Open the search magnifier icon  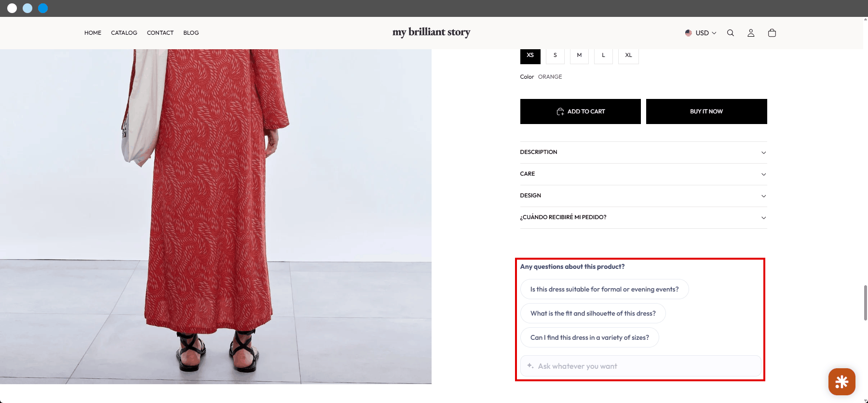click(731, 33)
